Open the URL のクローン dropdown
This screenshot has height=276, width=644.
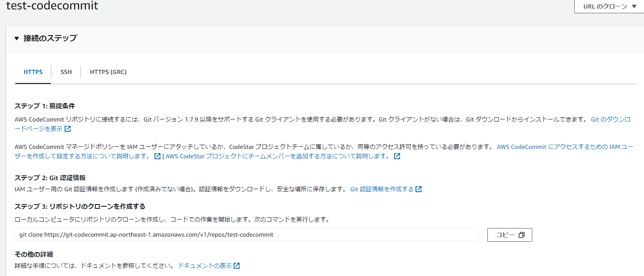pos(609,6)
